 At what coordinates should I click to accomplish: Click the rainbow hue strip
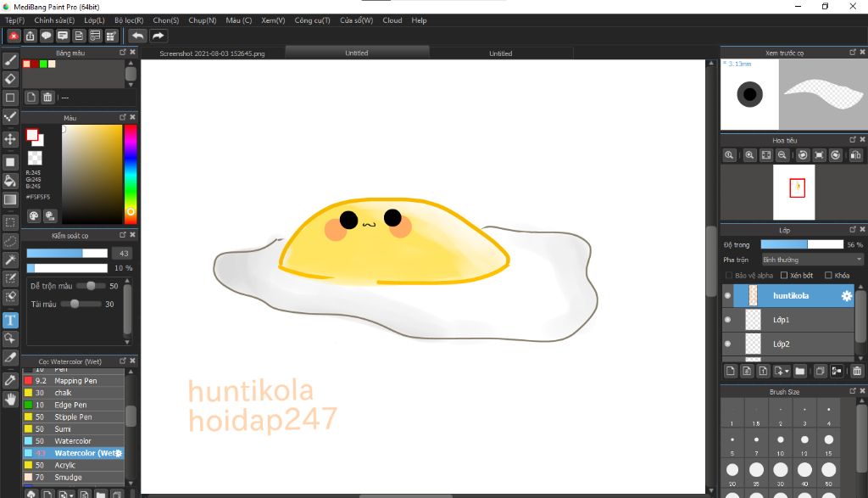pyautogui.click(x=130, y=174)
